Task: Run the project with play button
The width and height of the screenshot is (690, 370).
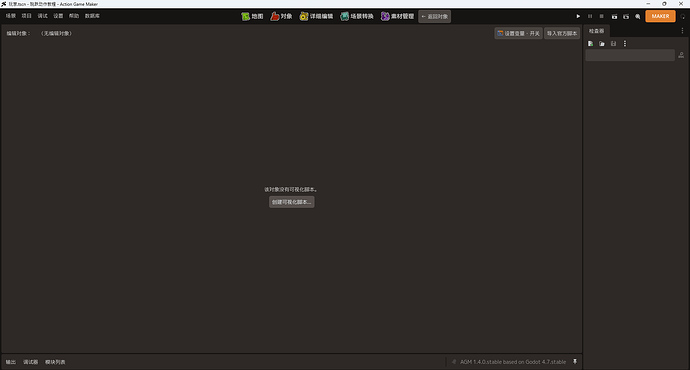Action: [x=578, y=16]
